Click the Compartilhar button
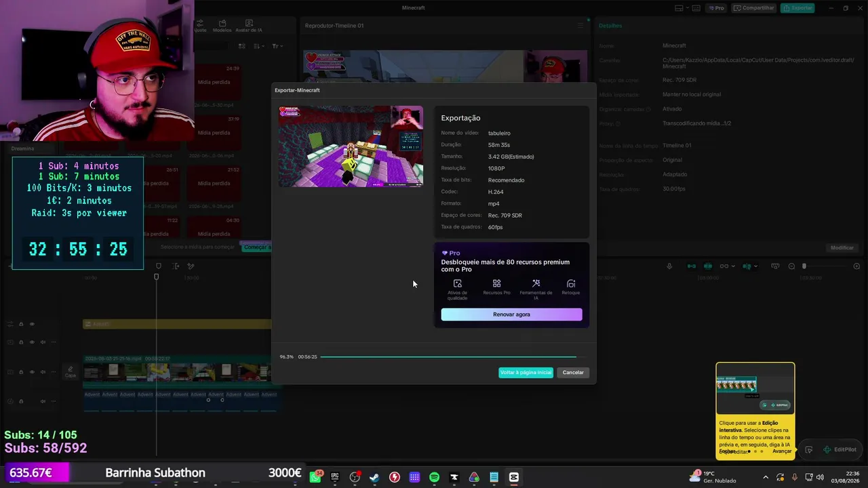The image size is (868, 488). point(753,8)
